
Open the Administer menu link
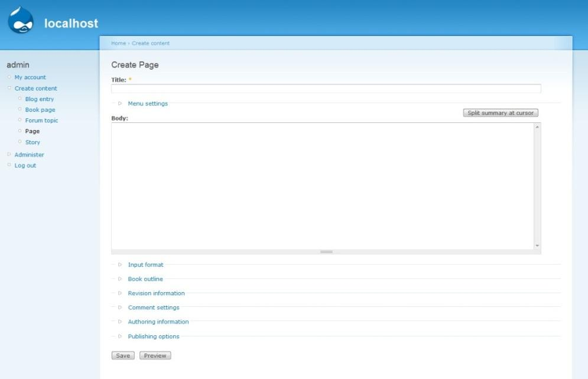(29, 154)
